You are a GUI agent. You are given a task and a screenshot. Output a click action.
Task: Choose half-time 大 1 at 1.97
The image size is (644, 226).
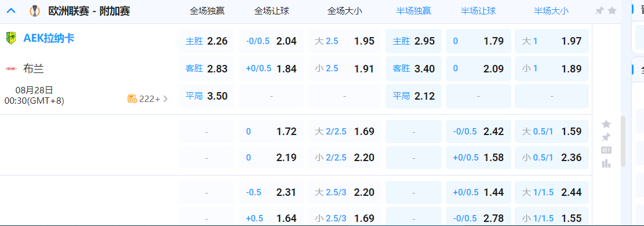point(552,41)
